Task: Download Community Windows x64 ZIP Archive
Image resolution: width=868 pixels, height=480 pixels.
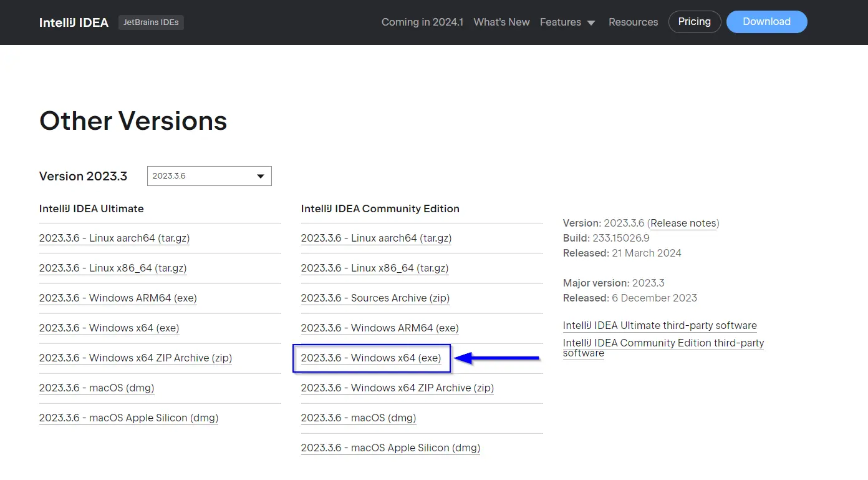Action: coord(397,388)
